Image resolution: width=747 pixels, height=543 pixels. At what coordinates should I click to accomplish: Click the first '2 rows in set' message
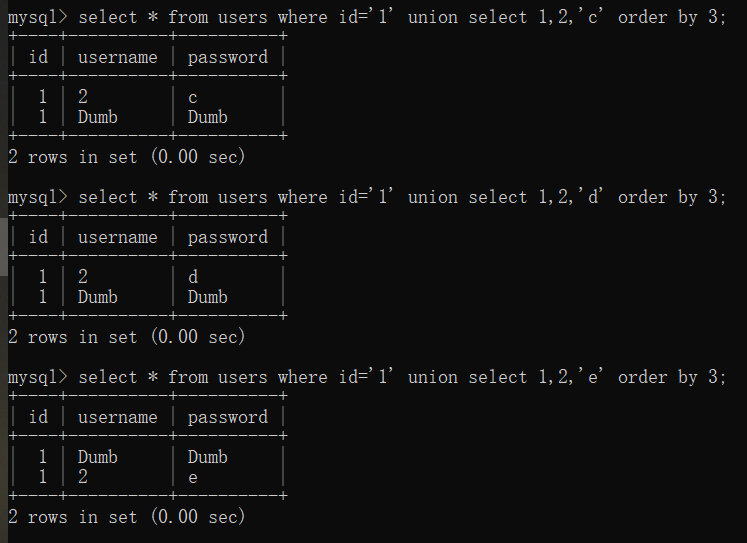(126, 157)
